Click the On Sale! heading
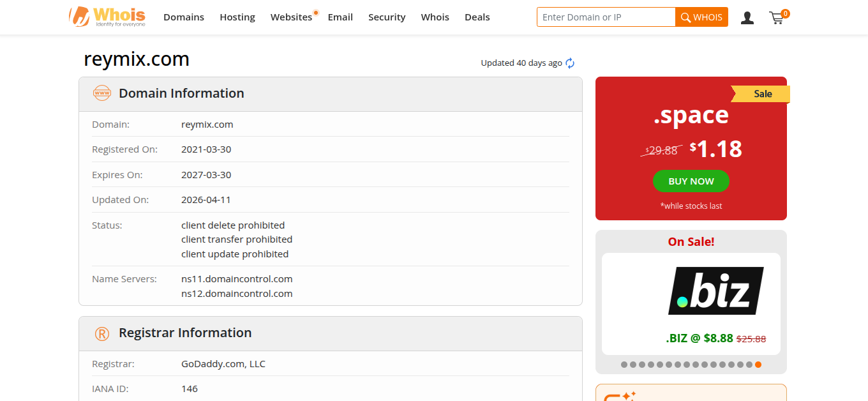 (691, 242)
